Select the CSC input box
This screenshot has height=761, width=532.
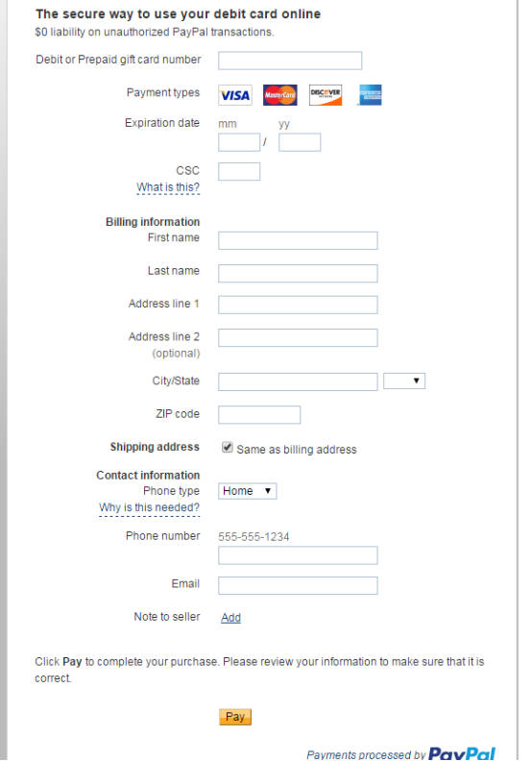point(239,172)
